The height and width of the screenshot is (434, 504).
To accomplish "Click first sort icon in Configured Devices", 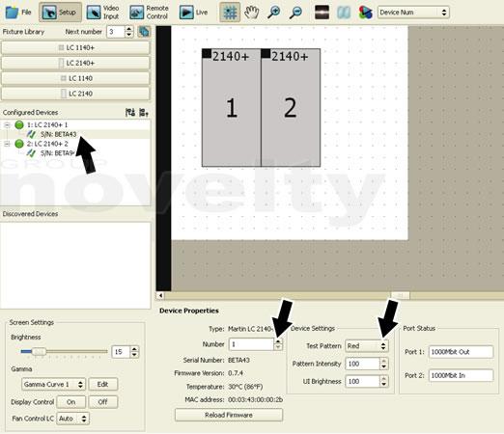I will coord(130,113).
